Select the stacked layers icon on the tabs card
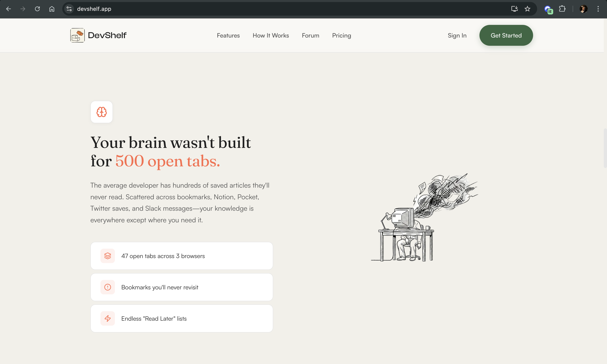Image resolution: width=607 pixels, height=364 pixels. pos(107,256)
